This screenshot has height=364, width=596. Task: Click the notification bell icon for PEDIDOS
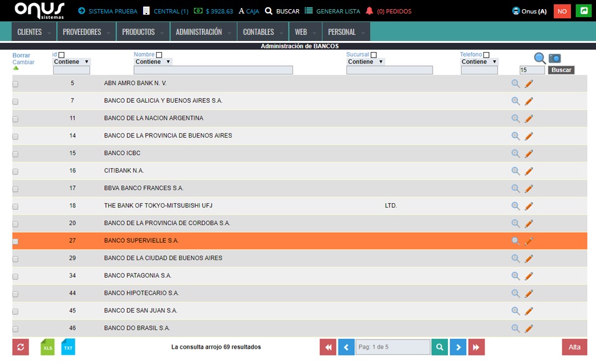click(369, 10)
